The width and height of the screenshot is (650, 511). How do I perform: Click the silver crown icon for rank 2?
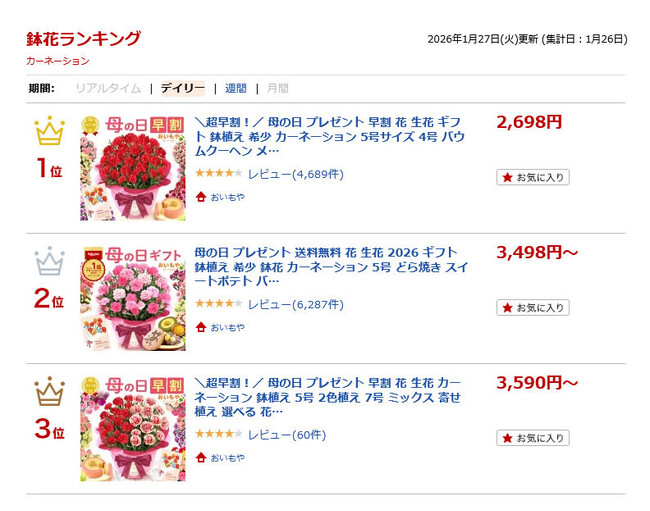tap(49, 262)
